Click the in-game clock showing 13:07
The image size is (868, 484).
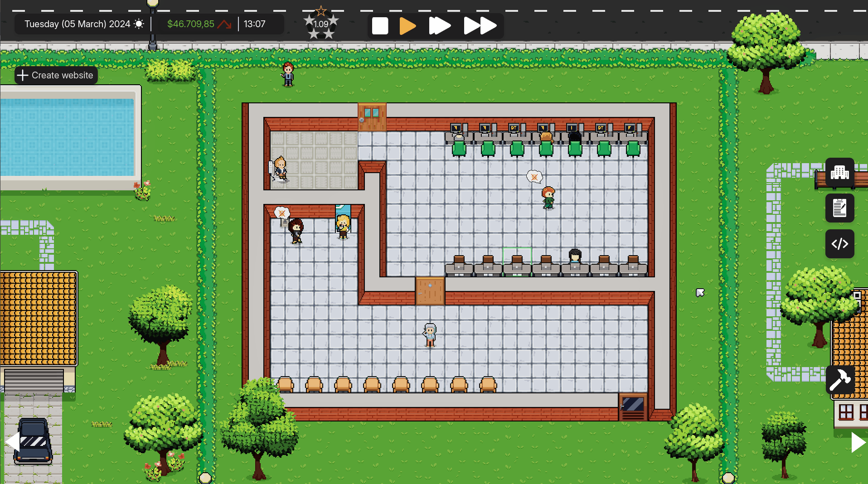pos(254,24)
